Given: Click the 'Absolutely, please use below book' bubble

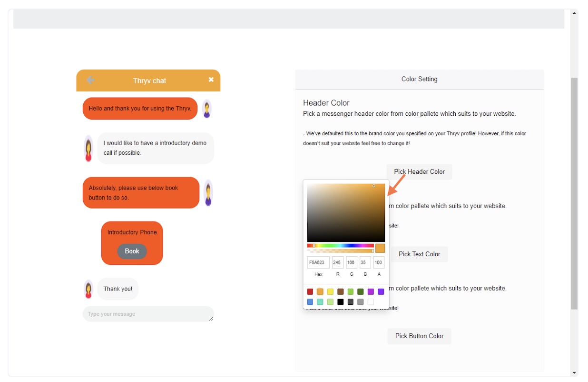Looking at the screenshot, I should point(141,193).
